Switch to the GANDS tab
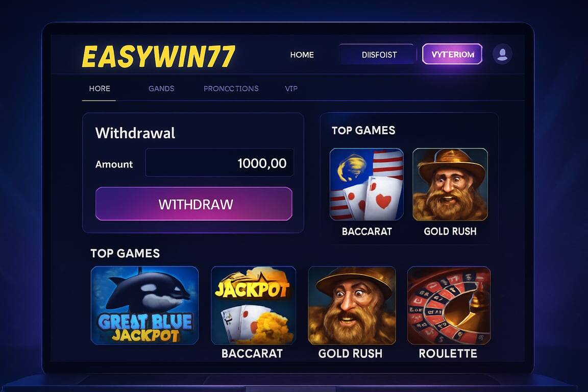 pyautogui.click(x=161, y=88)
